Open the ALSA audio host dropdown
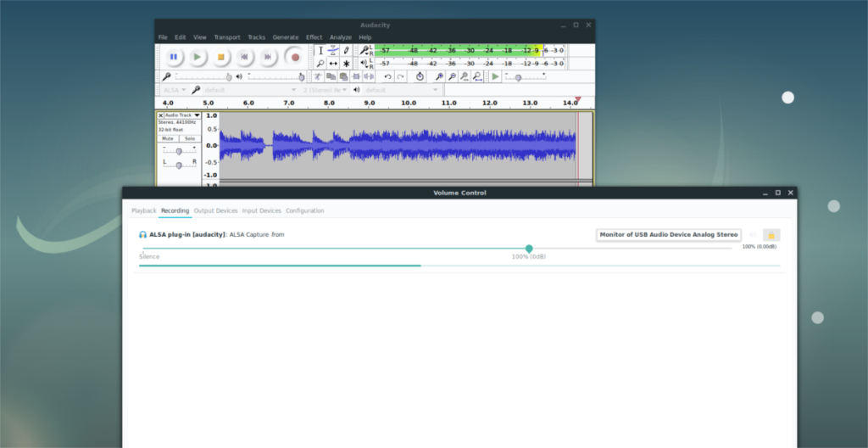This screenshot has height=448, width=868. click(175, 90)
